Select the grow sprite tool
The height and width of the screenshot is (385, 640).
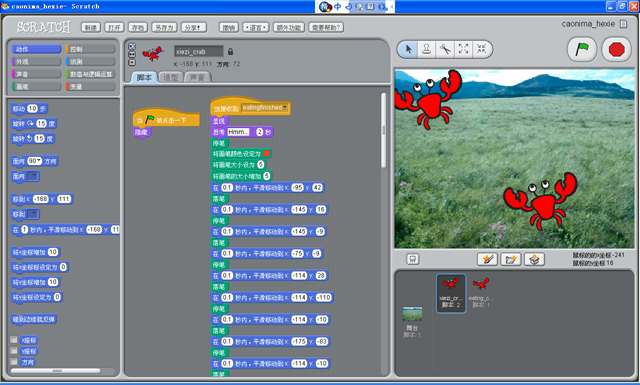(x=463, y=50)
